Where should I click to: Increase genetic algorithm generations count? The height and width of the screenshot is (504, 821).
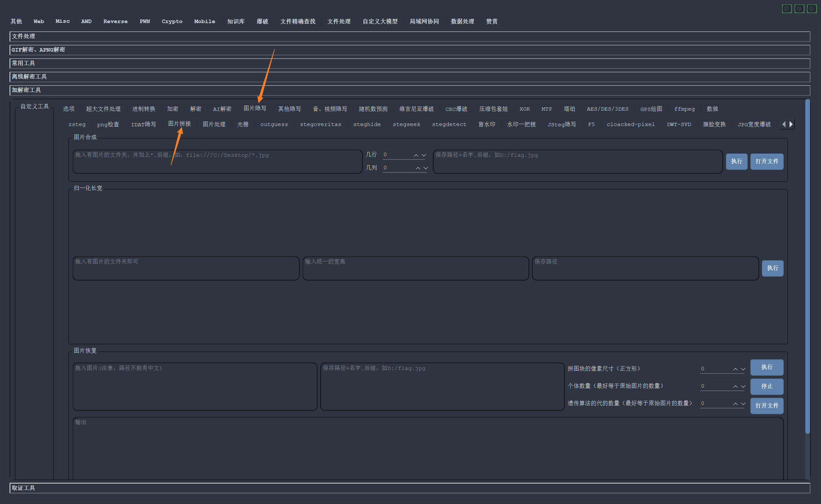[x=735, y=404]
